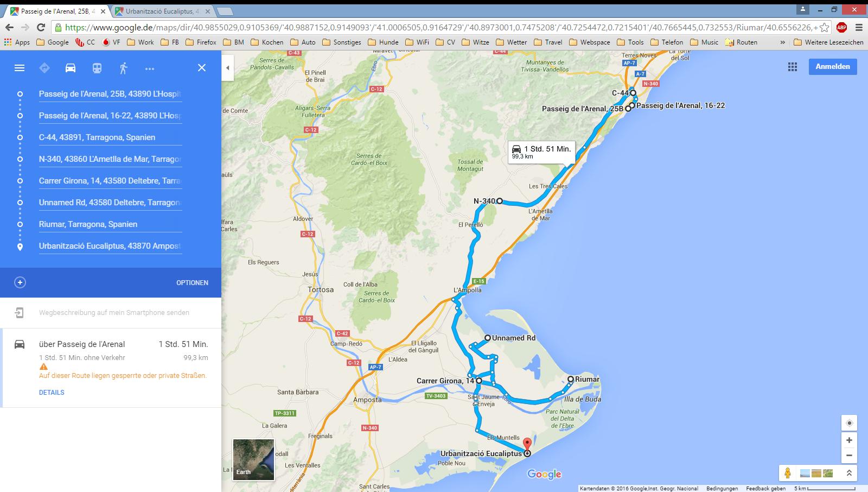Image resolution: width=868 pixels, height=492 pixels.
Task: Bookmark this page star icon
Action: (824, 27)
